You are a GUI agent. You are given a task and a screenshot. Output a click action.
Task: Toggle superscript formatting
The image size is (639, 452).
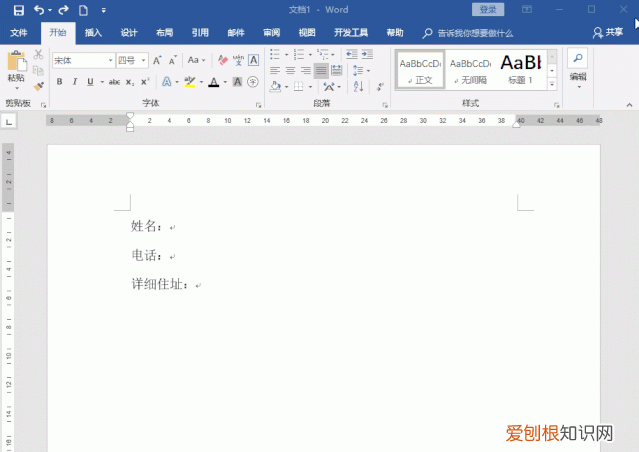pos(145,82)
